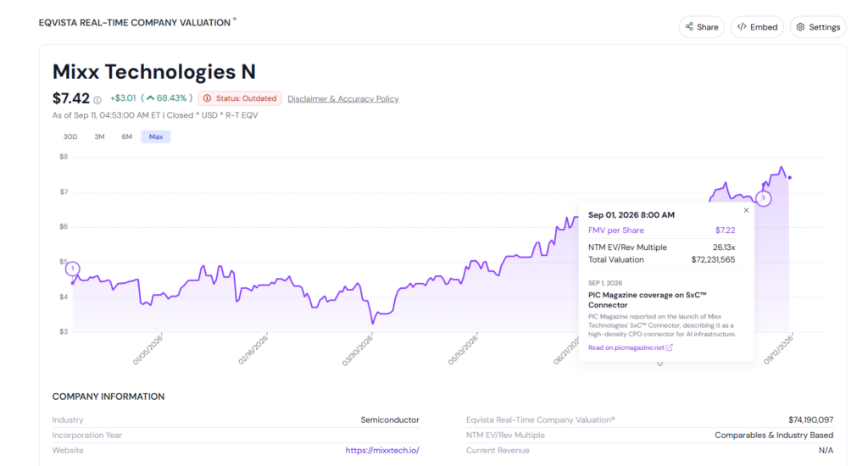
Task: Click the info icon beside $7.42
Action: pyautogui.click(x=97, y=100)
